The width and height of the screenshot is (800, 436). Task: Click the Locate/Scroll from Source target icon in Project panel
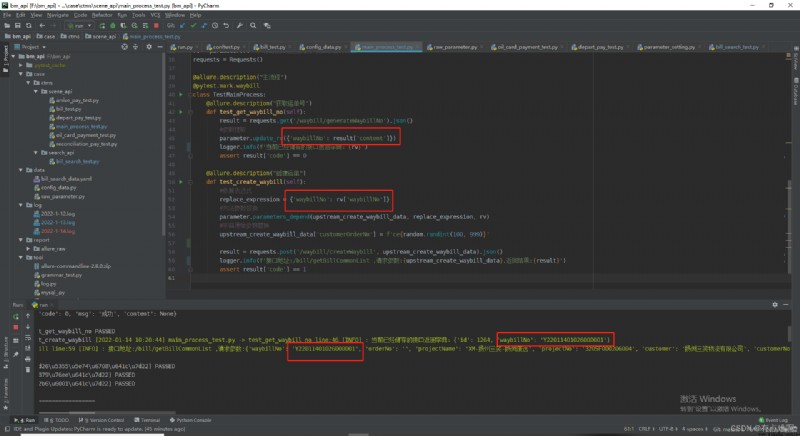124,47
